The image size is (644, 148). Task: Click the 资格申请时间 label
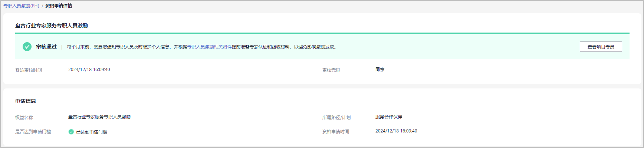[x=336, y=132]
